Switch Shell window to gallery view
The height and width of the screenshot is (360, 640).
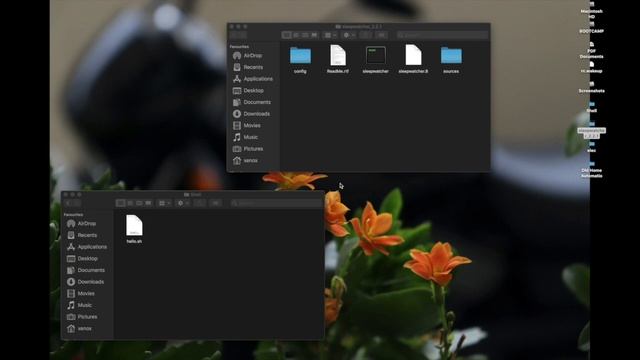(x=148, y=203)
